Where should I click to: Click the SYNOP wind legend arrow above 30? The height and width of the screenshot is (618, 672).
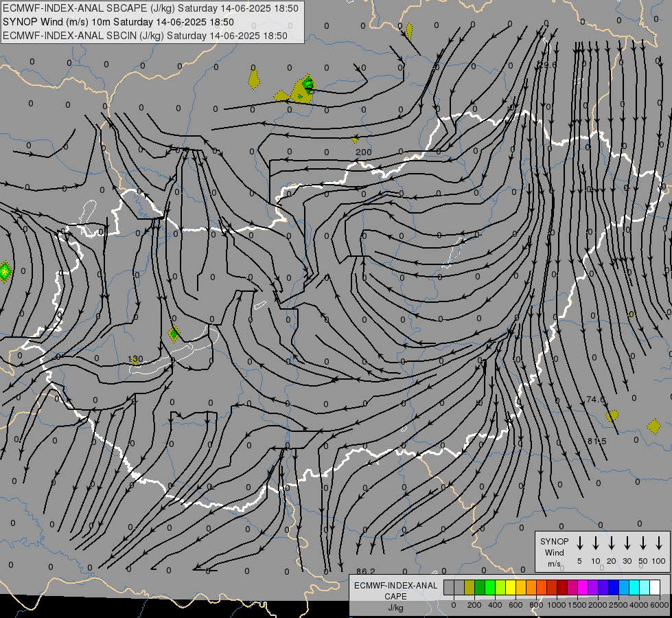627,543
